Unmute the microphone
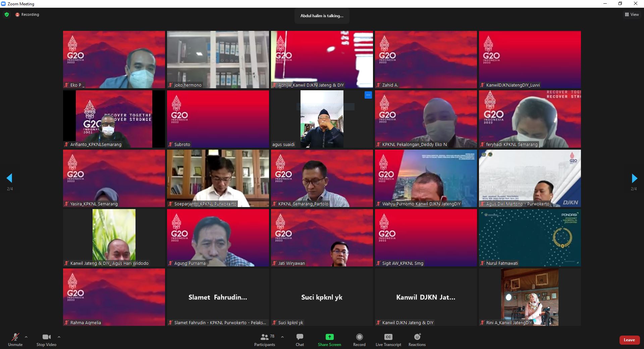This screenshot has width=644, height=349. pyautogui.click(x=15, y=337)
